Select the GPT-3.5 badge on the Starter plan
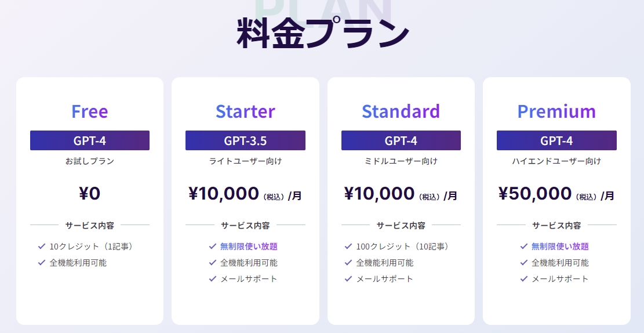The image size is (644, 333). 245,140
